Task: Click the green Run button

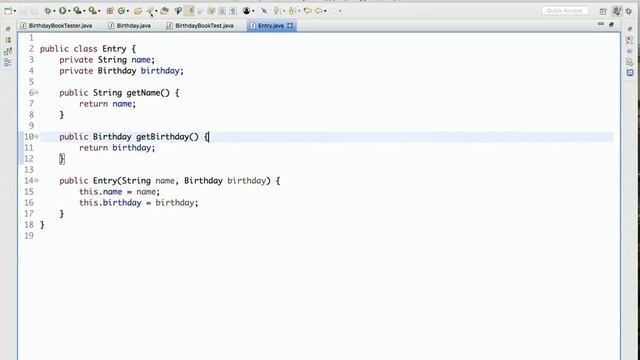Action: click(62, 11)
